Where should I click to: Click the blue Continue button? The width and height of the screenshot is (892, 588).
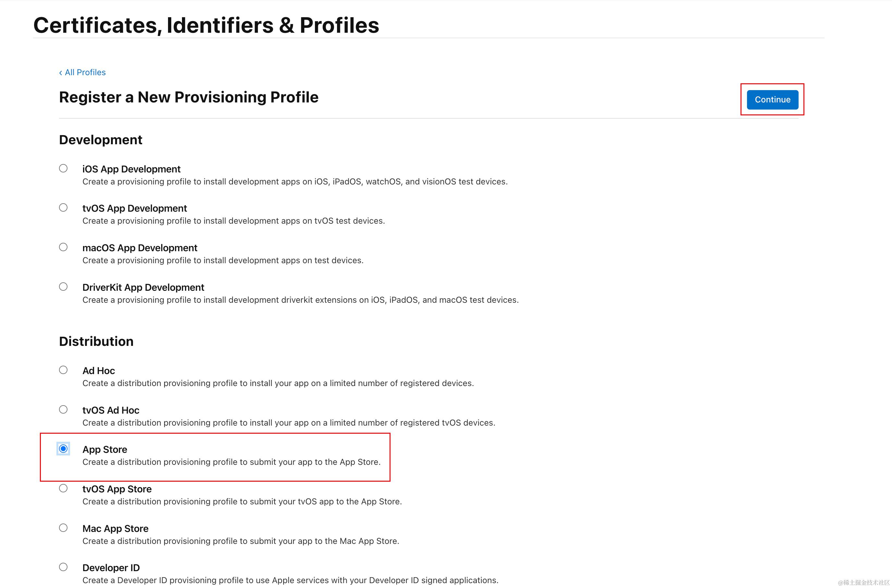(772, 100)
